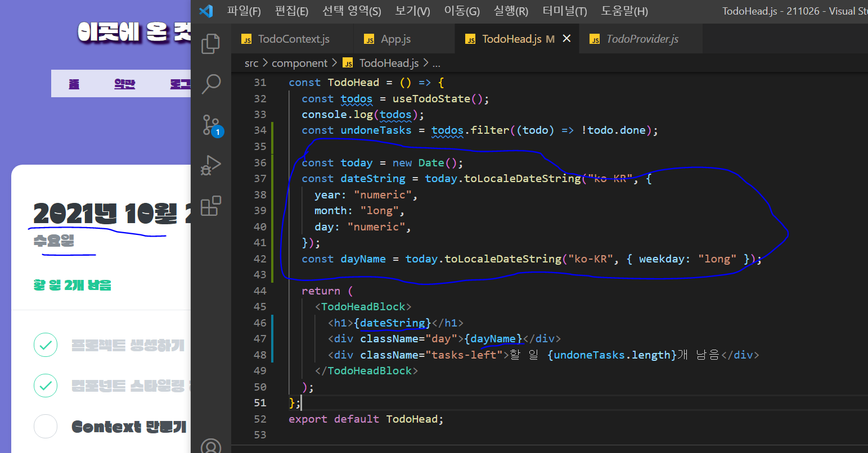Screen dimensions: 868x453
Task: Click export default TodoHead statement
Action: 366,419
